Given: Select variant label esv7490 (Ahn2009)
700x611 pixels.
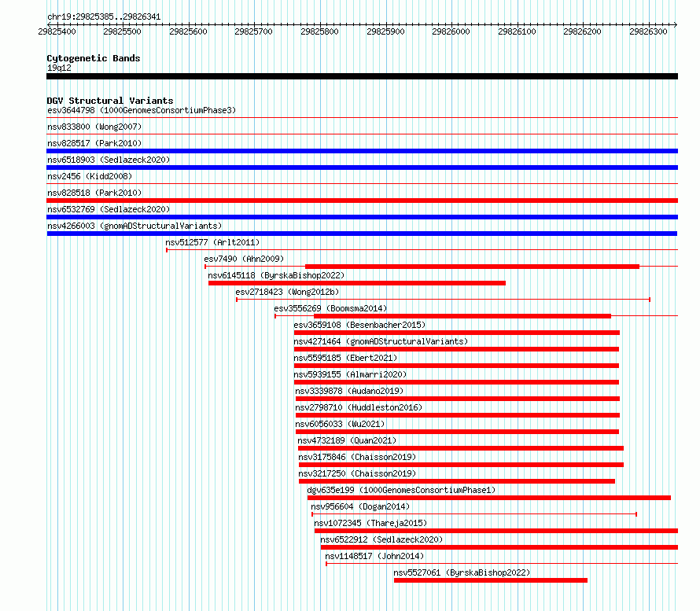Looking at the screenshot, I should click(244, 259).
